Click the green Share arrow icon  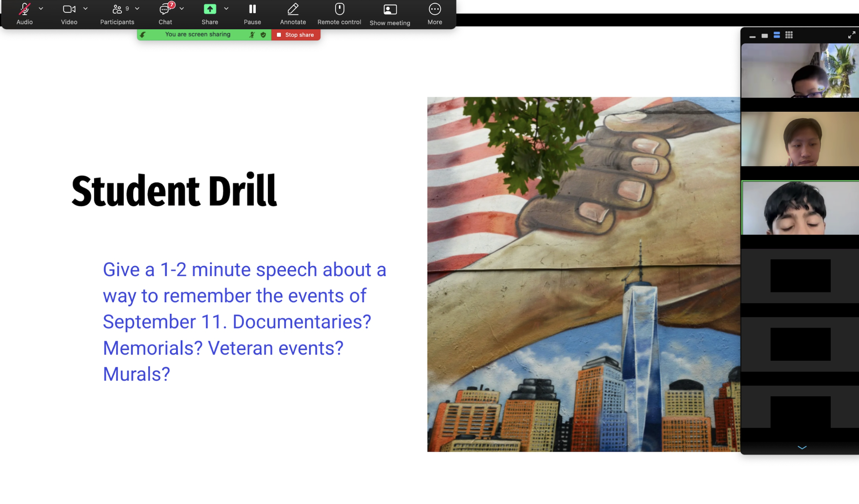pos(210,9)
